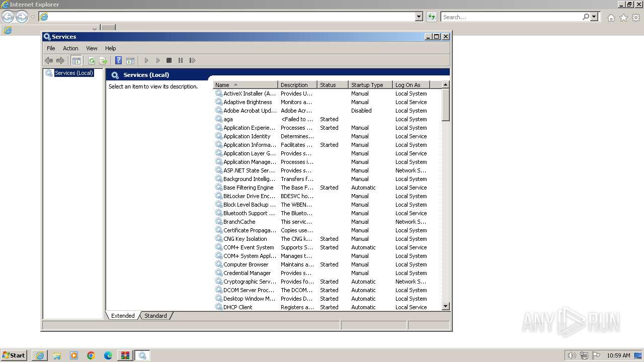Switch to the Extended tab
Viewport: 644px width, 362px height.
(123, 316)
